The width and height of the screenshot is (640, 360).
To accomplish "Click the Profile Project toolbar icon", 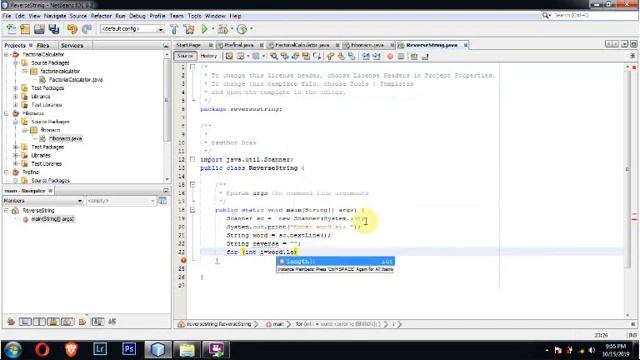I will 242,29.
